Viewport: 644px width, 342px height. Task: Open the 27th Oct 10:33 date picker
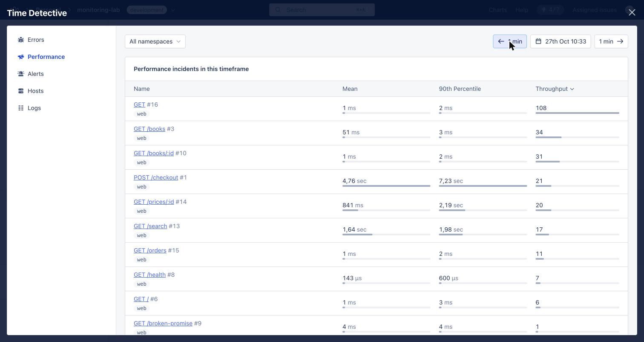tap(561, 41)
